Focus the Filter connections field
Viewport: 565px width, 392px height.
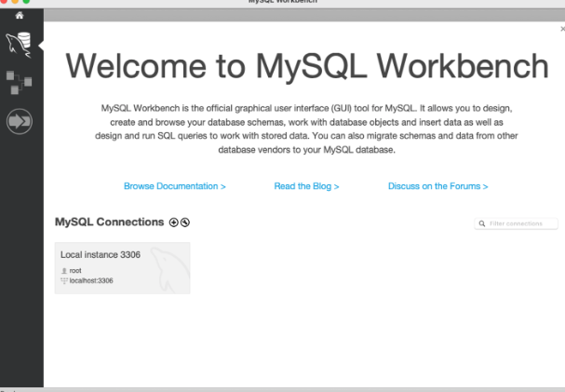pyautogui.click(x=516, y=223)
